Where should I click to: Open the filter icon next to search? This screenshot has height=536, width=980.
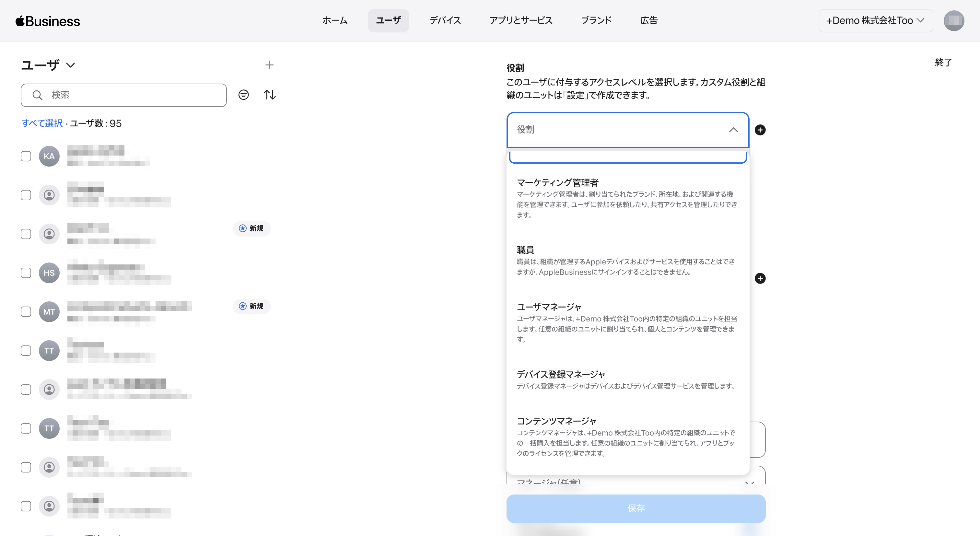tap(243, 95)
